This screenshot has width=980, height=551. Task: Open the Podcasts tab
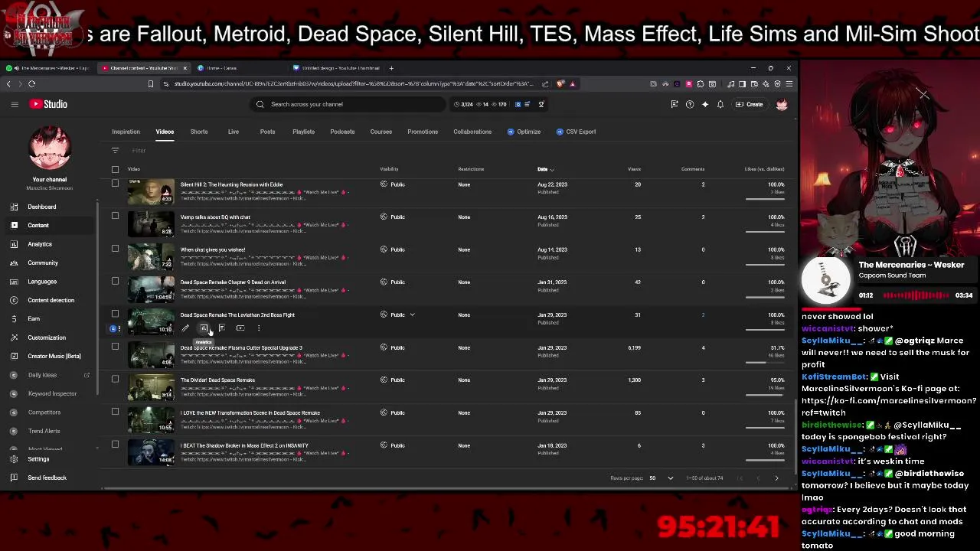pos(342,132)
